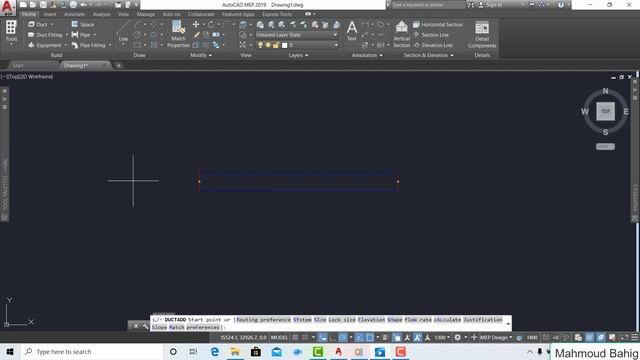640x360 pixels.
Task: Select the Space tool
Action: (83, 24)
